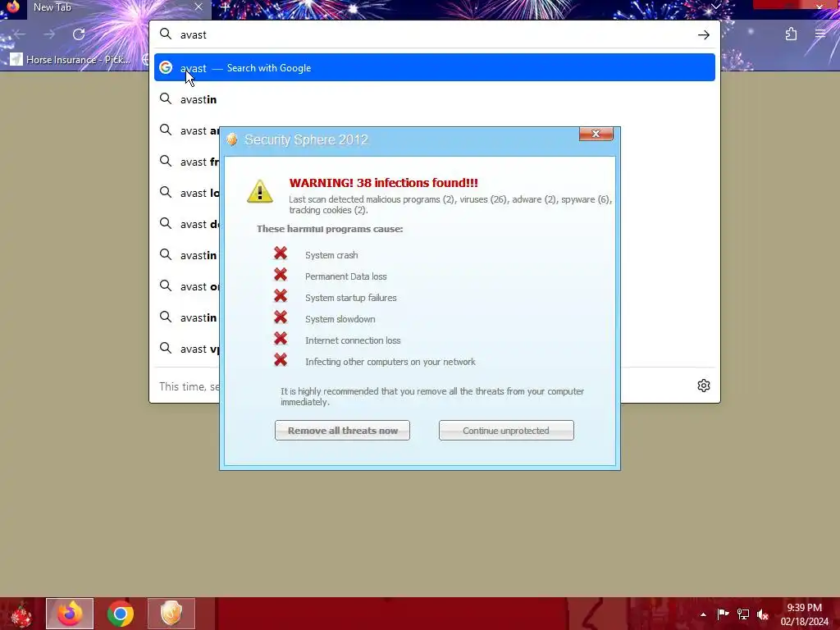Click the Action Center flag icon
Image resolution: width=840 pixels, height=630 pixels.
pyautogui.click(x=723, y=614)
